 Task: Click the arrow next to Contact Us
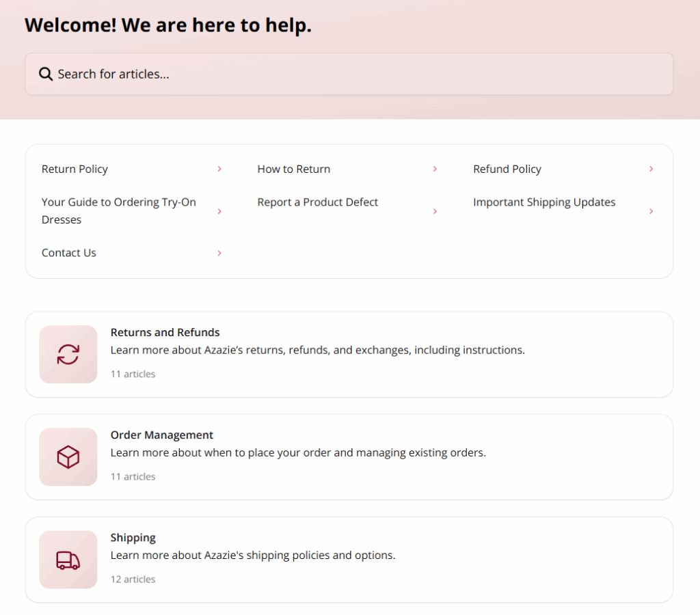coord(219,253)
